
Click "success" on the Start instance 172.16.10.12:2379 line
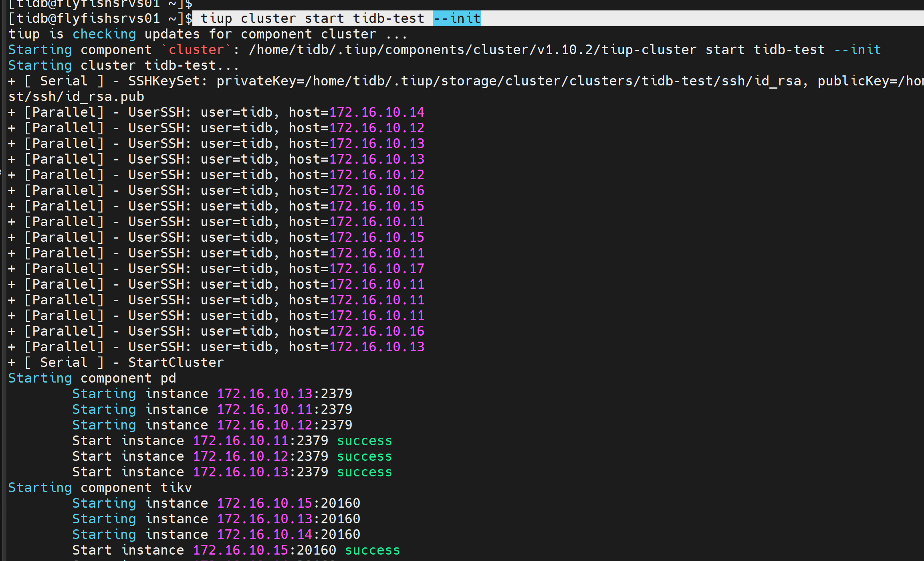tap(365, 456)
